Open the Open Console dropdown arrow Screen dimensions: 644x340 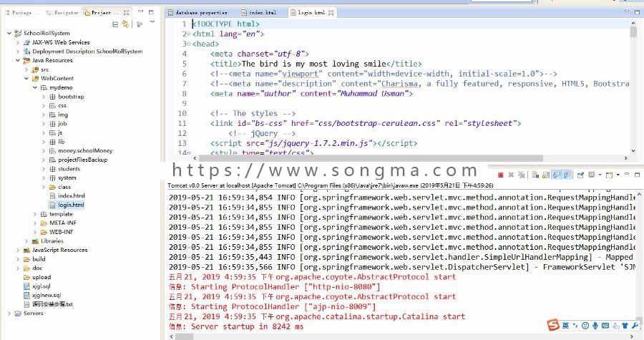[x=618, y=175]
